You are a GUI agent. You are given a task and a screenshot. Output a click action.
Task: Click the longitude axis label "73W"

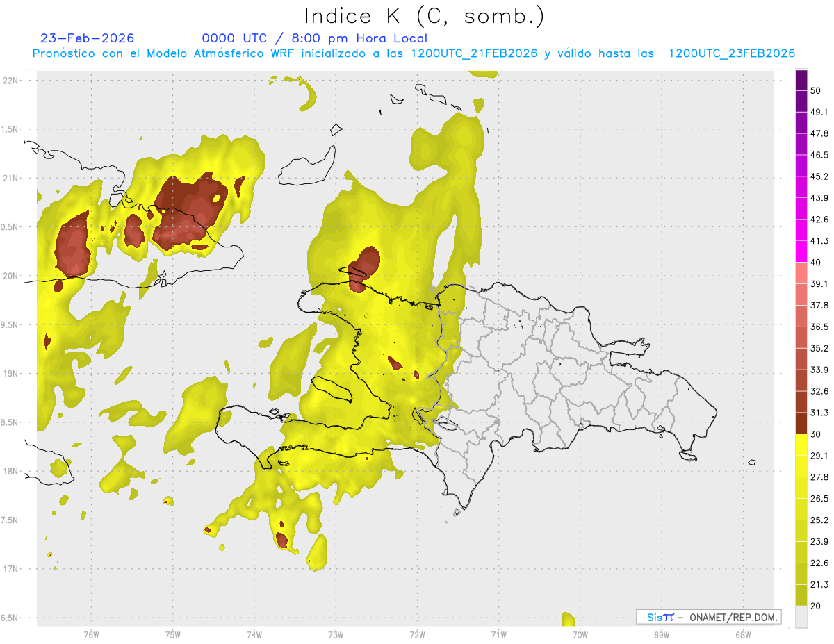[336, 634]
